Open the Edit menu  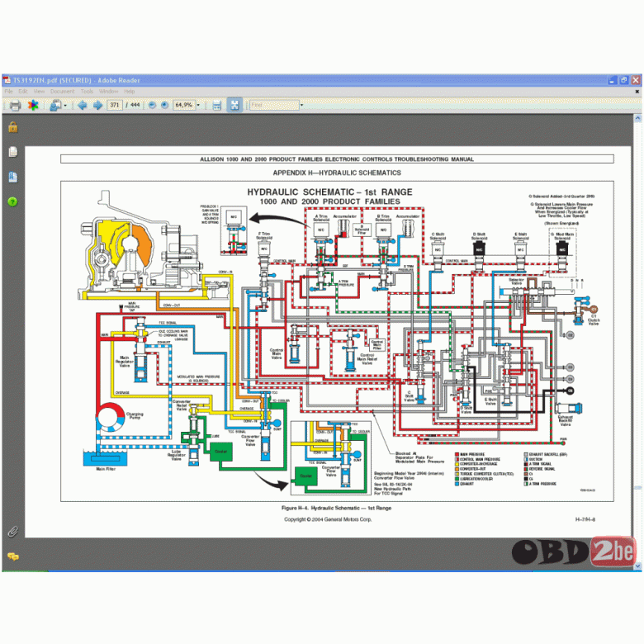(23, 92)
